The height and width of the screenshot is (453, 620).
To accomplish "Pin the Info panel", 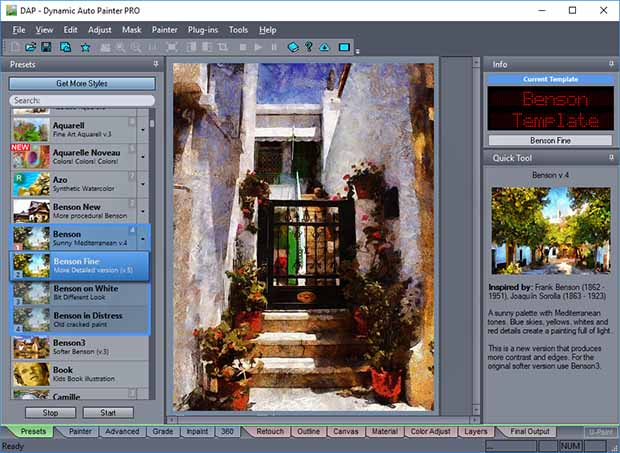I will 611,64.
